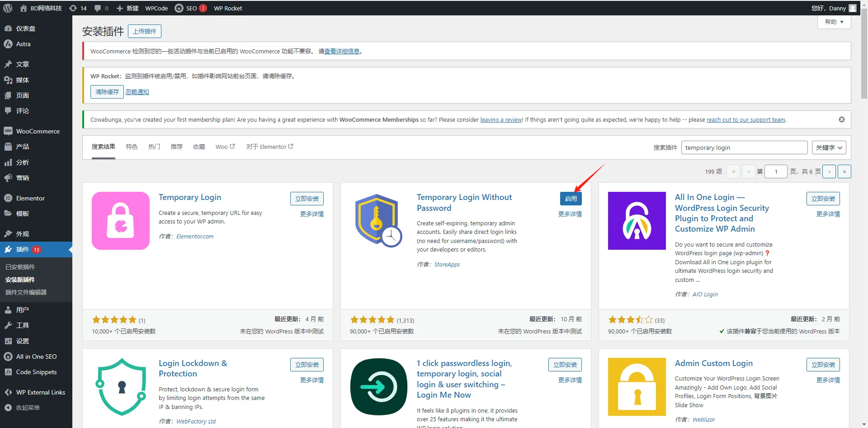
Task: Open the Astra sidebar icon
Action: point(8,44)
